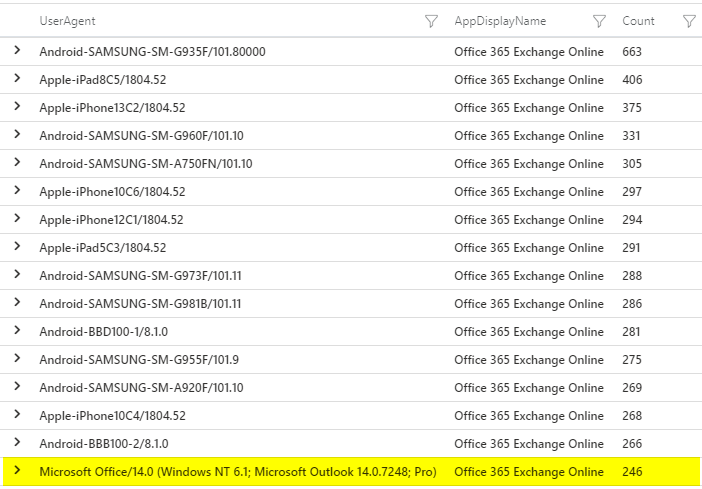Select the Apple-iPad5C3/1804.52 user agent text
The width and height of the screenshot is (702, 489).
(x=103, y=248)
